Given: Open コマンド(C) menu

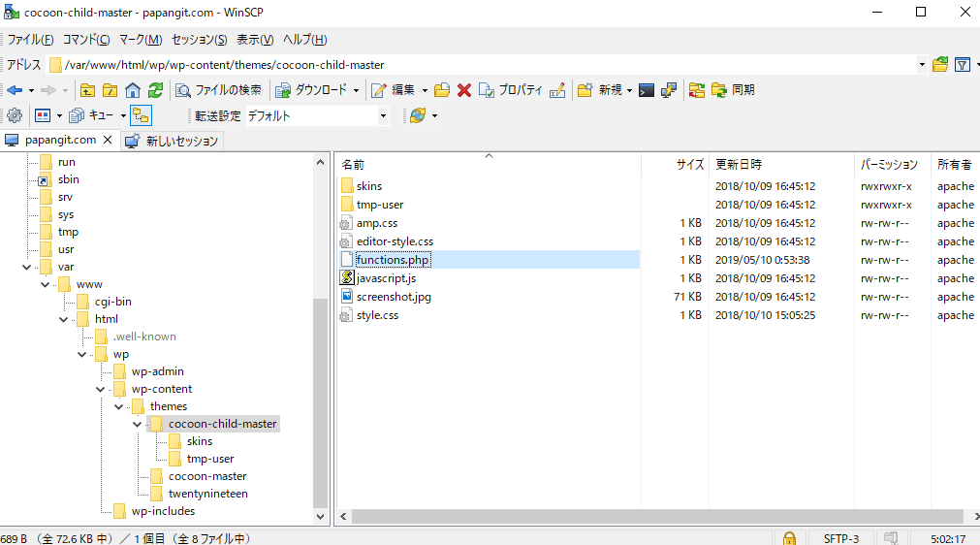Looking at the screenshot, I should pos(86,40).
